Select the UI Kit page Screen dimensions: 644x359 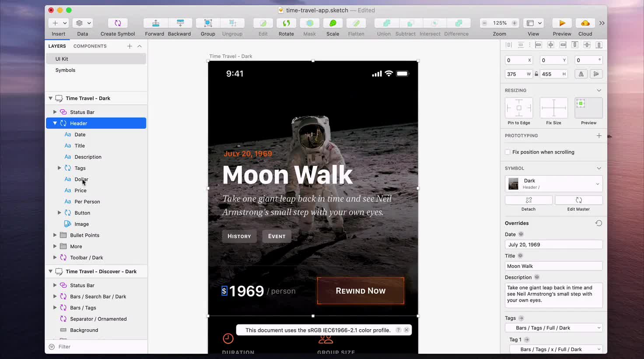coord(96,59)
